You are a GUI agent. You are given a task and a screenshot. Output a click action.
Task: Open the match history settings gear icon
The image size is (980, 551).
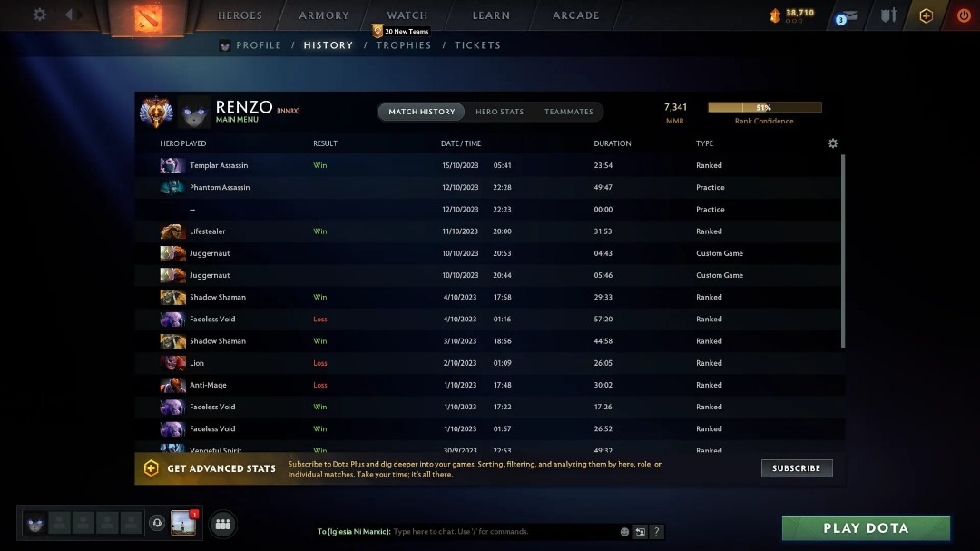click(832, 143)
